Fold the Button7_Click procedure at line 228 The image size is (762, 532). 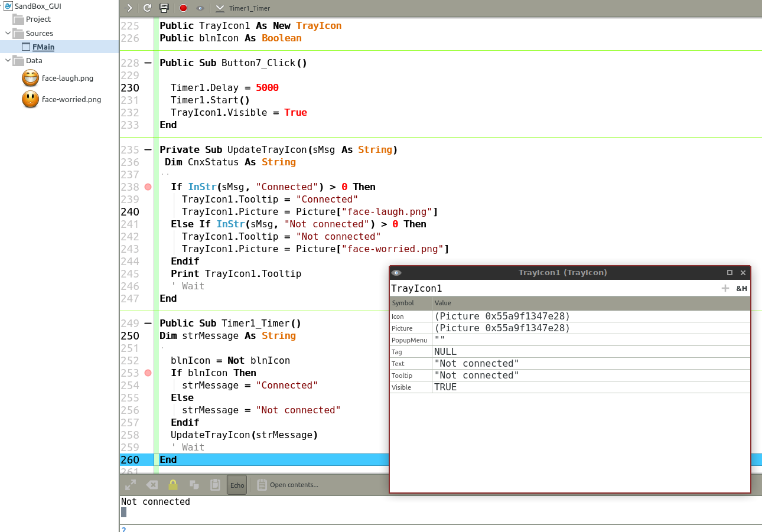click(x=148, y=63)
